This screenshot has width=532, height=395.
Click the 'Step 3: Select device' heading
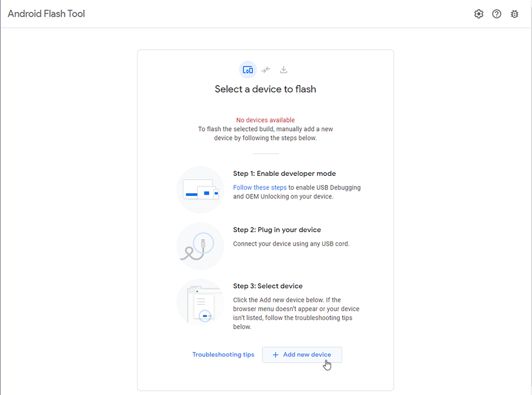pos(268,286)
